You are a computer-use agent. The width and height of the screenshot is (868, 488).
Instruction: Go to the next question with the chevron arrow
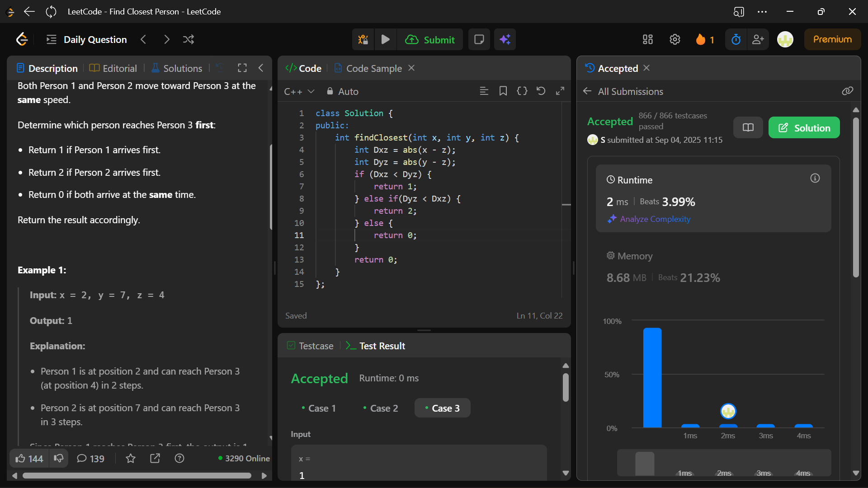pos(166,40)
